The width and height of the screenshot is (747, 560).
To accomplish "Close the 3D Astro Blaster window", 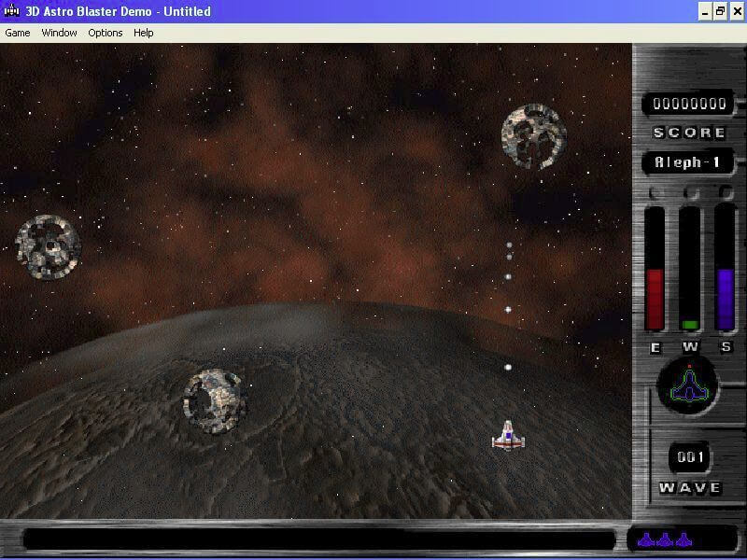I will [737, 11].
